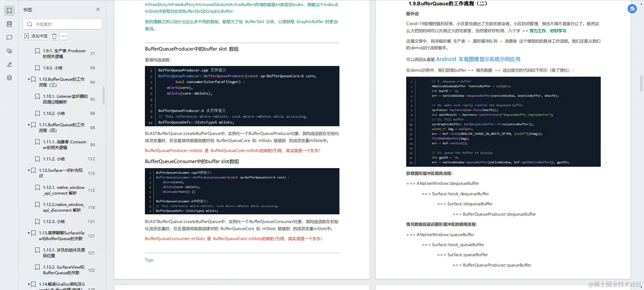The image size is (644, 290).
Task: Collapse the 1.12.Surface一点补充知识 bookmark
Action: [x=29, y=170]
